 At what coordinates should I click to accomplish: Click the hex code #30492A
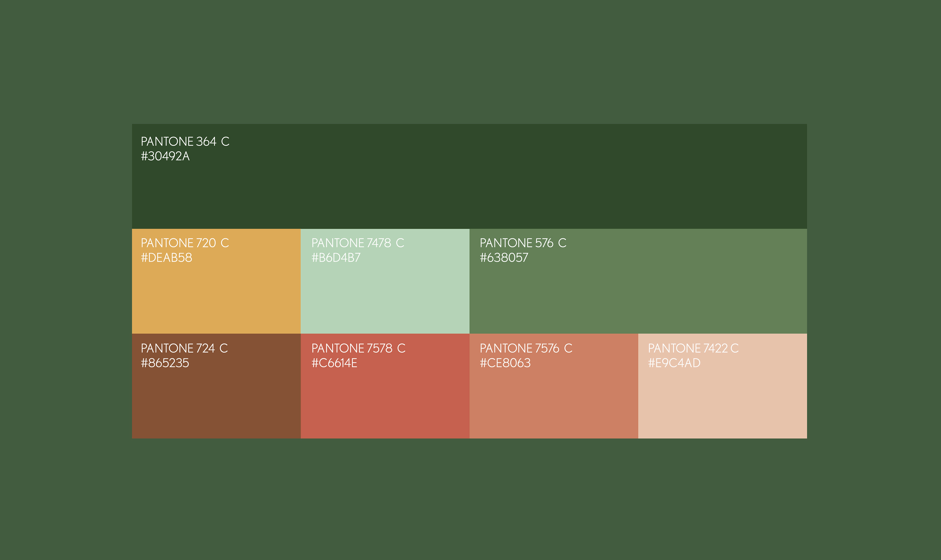click(165, 156)
